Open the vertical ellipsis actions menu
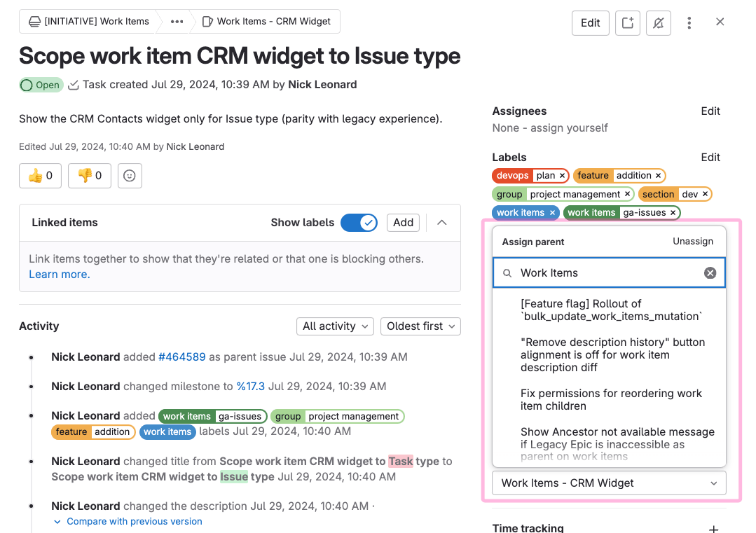 (689, 22)
